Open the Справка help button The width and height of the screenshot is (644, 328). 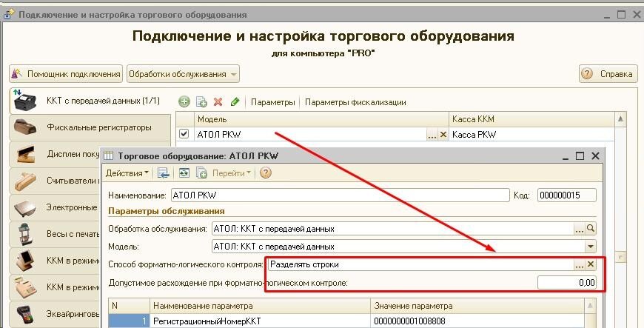click(x=608, y=74)
